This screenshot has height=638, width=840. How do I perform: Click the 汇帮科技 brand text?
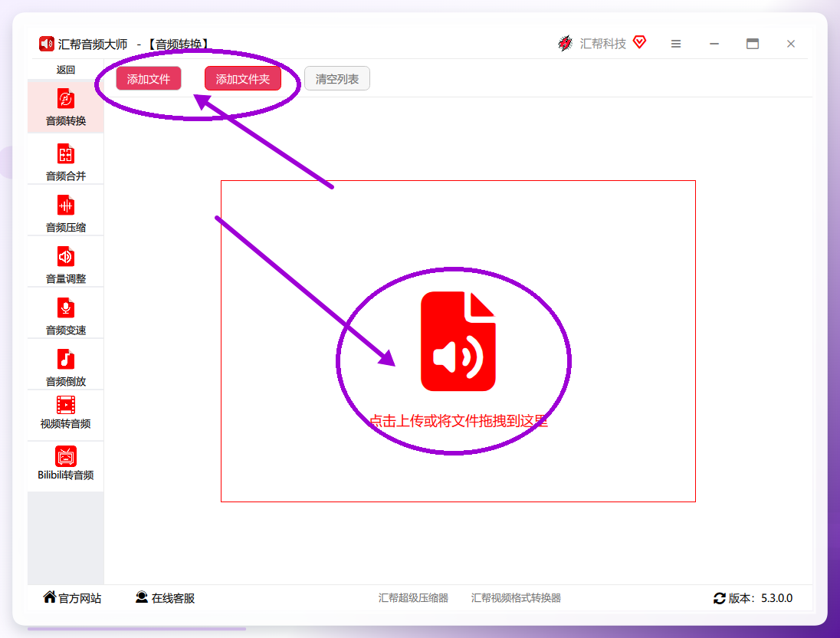click(602, 44)
